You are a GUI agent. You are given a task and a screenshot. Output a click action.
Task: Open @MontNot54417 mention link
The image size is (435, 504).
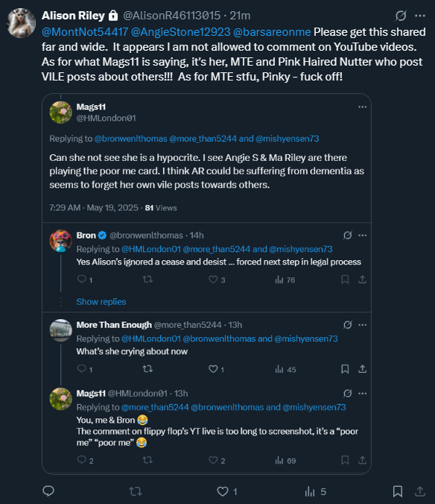(85, 32)
